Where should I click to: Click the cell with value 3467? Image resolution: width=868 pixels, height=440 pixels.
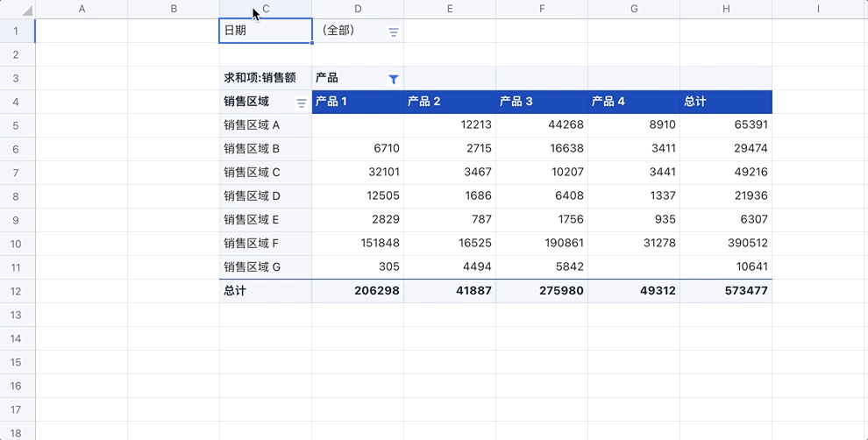tap(450, 173)
